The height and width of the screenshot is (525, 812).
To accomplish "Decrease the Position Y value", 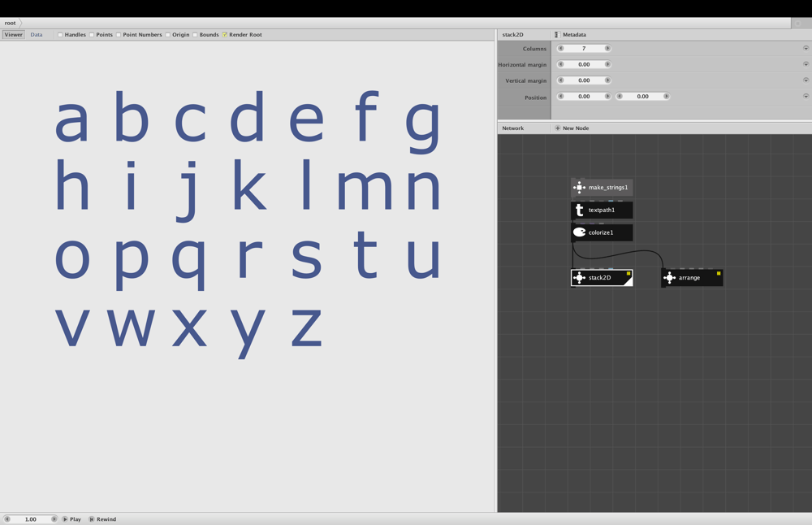I will pyautogui.click(x=620, y=97).
